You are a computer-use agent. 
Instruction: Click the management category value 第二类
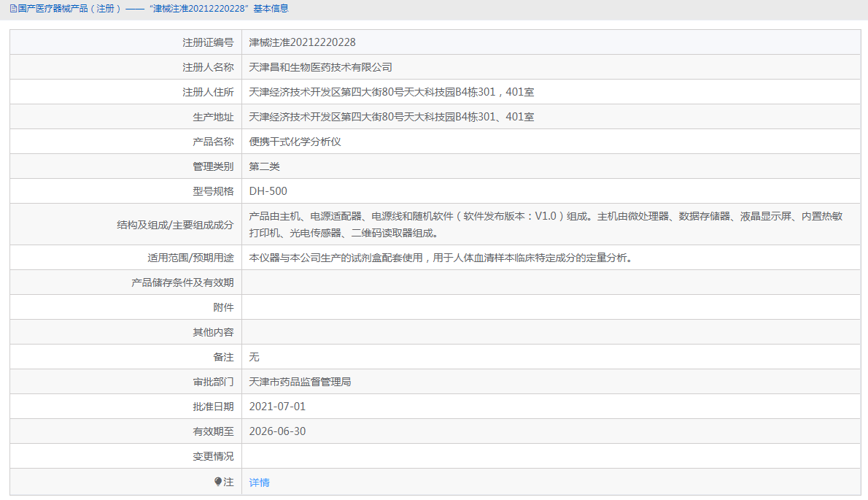pyautogui.click(x=264, y=166)
